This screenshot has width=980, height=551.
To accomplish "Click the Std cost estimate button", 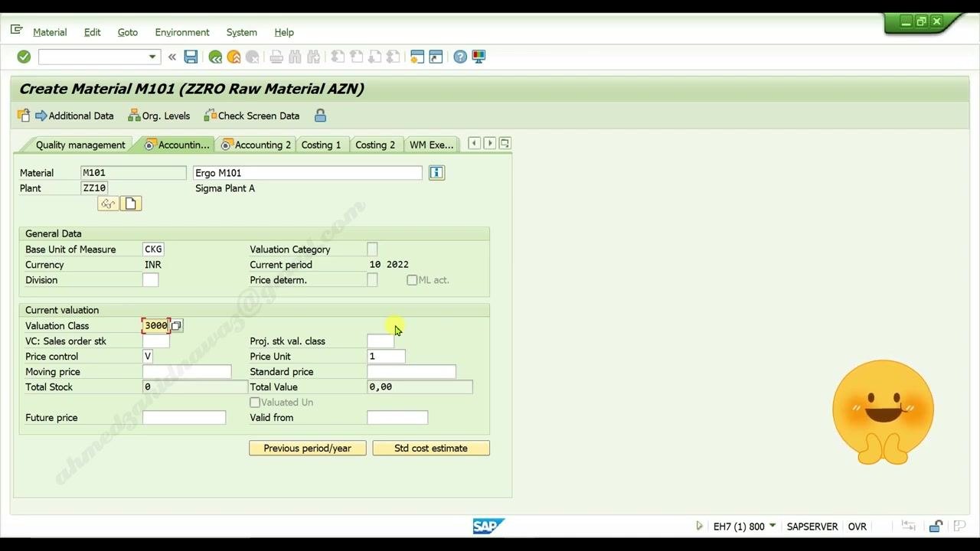I will pyautogui.click(x=431, y=448).
